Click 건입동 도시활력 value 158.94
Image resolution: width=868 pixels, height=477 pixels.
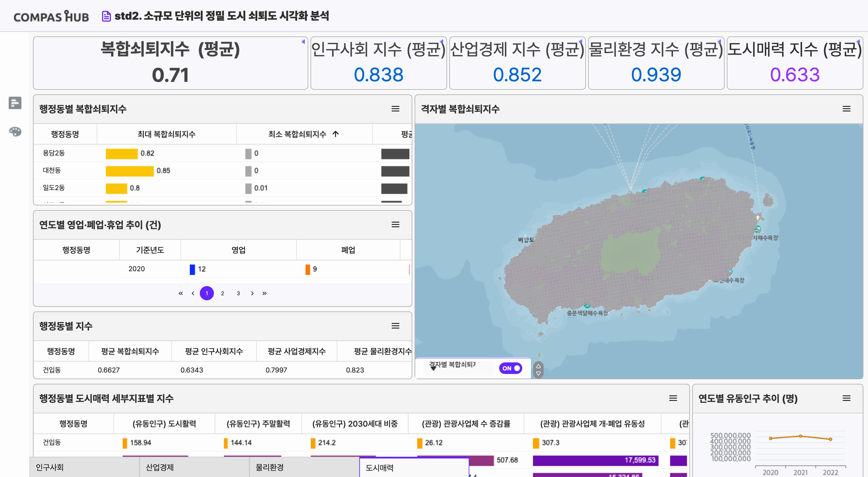(x=141, y=443)
